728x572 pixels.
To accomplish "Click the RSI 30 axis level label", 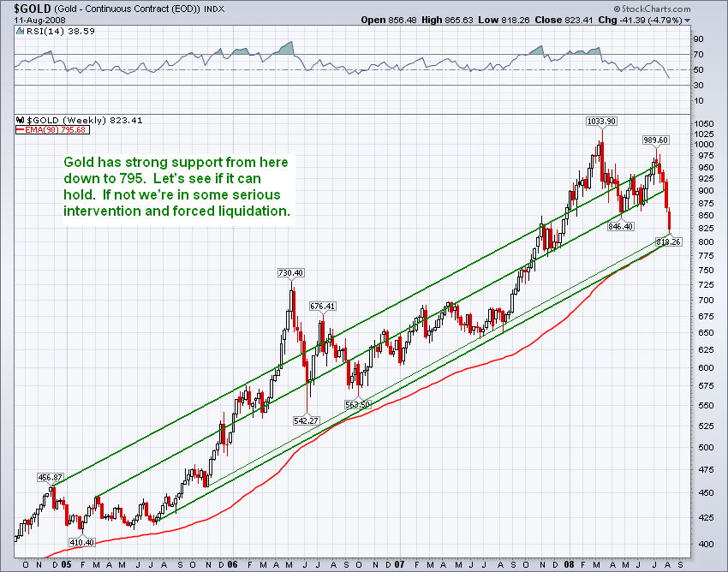I will pyautogui.click(x=699, y=85).
